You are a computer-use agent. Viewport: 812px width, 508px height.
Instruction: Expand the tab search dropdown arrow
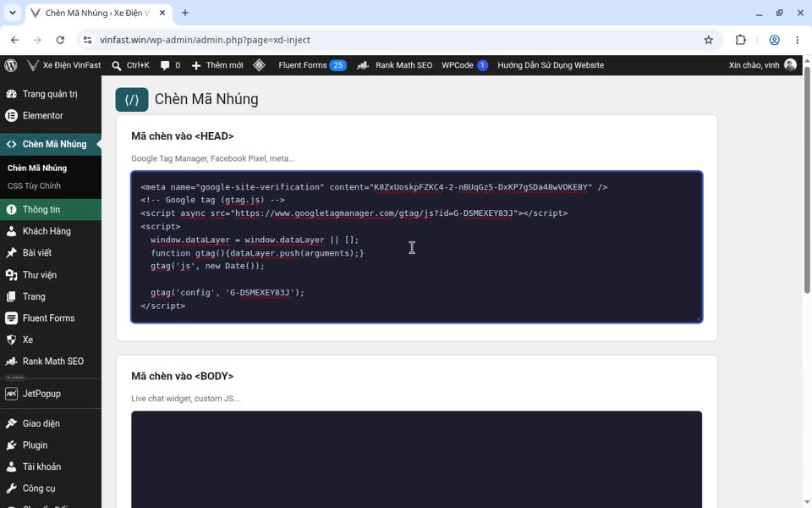click(13, 13)
